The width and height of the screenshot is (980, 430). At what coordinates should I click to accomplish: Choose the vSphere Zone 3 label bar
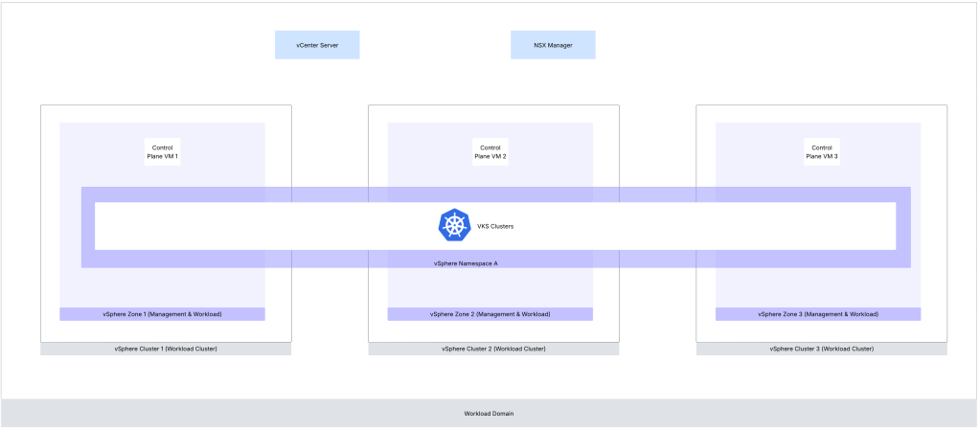[x=817, y=314]
